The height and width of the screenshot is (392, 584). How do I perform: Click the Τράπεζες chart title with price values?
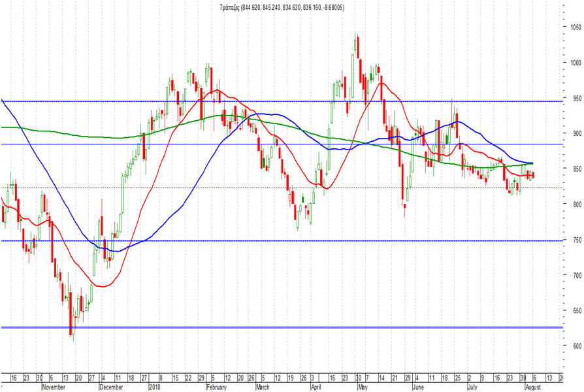(x=282, y=7)
